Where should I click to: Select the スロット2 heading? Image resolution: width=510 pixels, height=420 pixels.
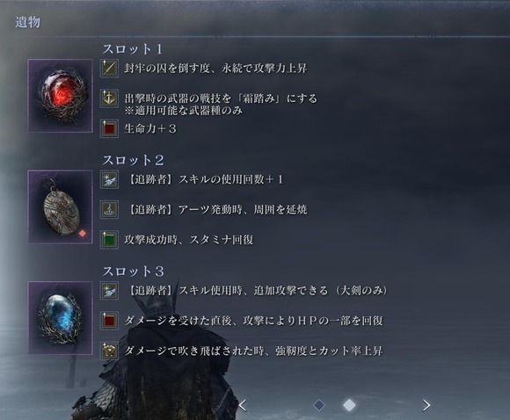133,160
